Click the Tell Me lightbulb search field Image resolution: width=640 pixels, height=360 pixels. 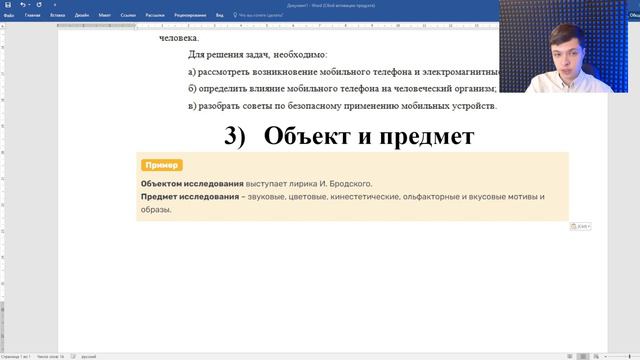tap(258, 15)
